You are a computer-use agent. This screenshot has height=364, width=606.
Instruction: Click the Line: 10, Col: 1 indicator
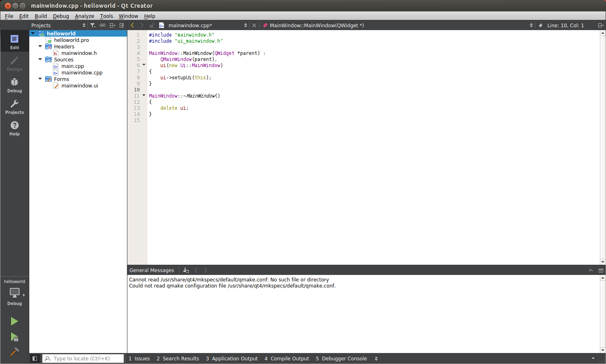coord(565,25)
